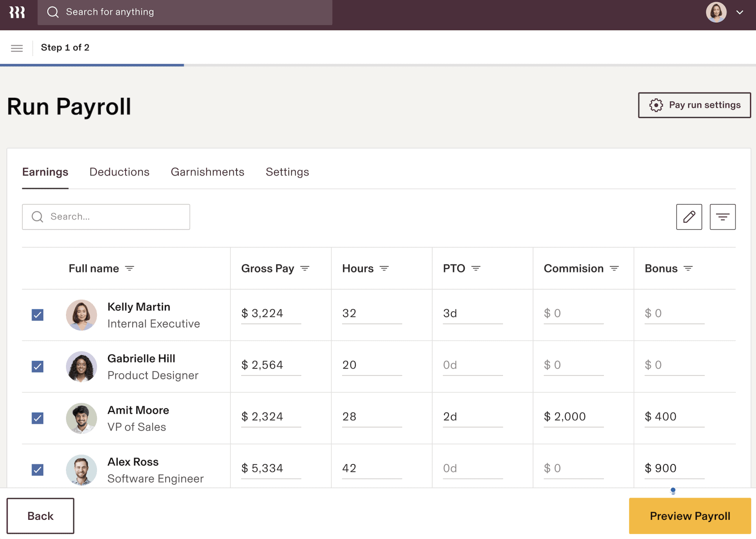Click the Rippling logo in the top bar
Viewport: 756px width, 539px height.
17,12
